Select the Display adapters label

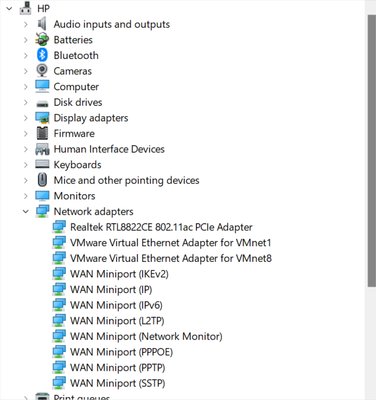[x=91, y=118]
